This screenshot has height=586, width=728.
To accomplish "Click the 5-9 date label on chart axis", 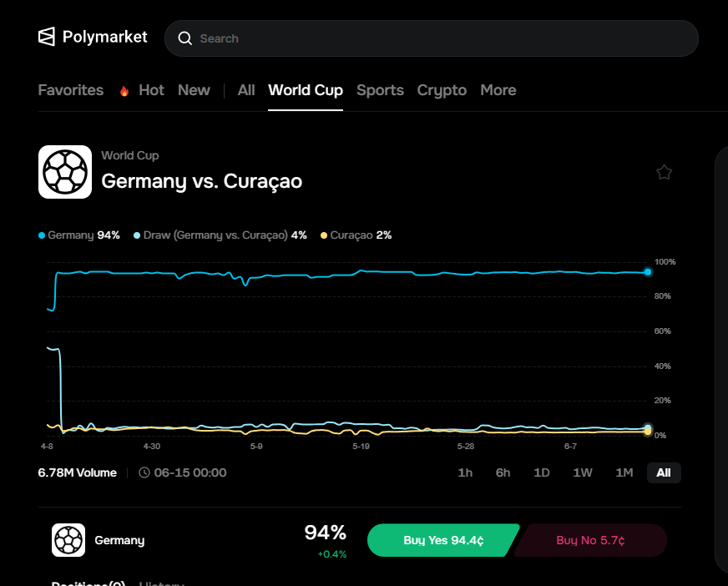I will 256,447.
